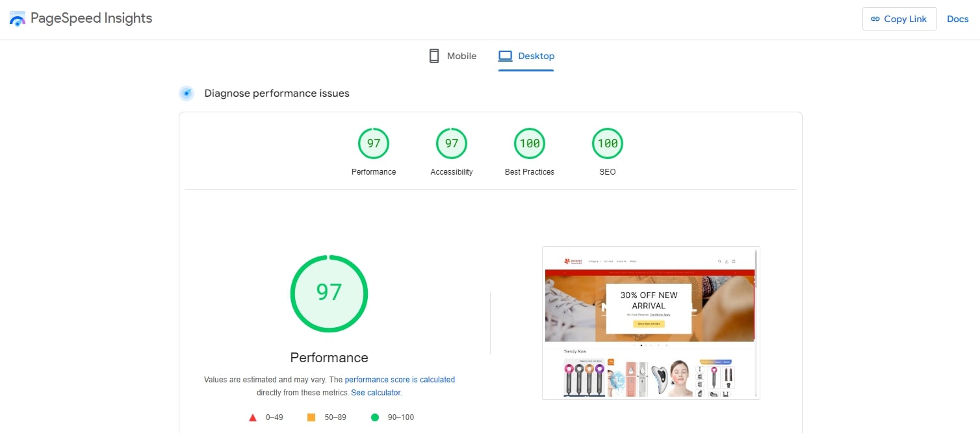
Task: Click the red triangle 0–49 legend icon
Action: [253, 417]
